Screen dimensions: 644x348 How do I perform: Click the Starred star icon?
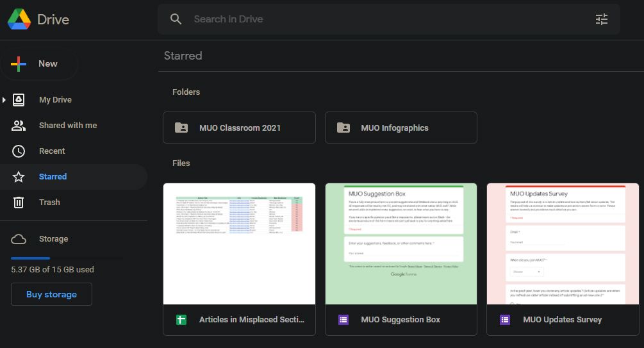tap(19, 177)
